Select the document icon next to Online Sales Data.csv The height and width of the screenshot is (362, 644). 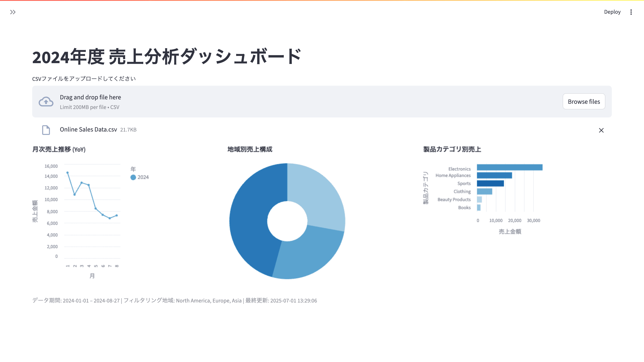coord(46,130)
